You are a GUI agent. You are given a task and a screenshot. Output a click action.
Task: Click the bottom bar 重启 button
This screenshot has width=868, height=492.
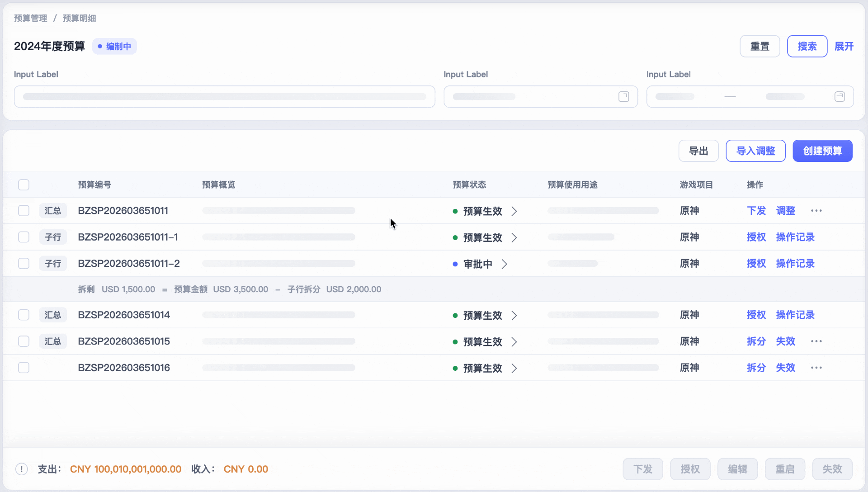785,469
